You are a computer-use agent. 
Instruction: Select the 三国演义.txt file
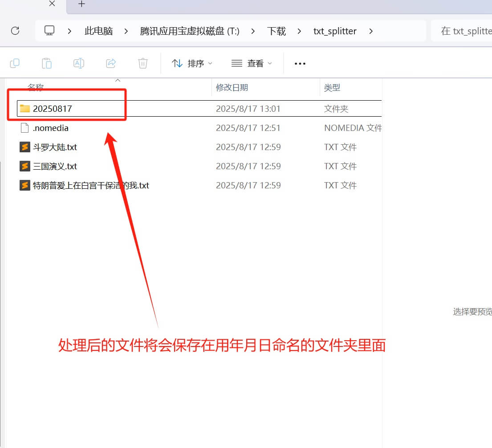[x=55, y=166]
